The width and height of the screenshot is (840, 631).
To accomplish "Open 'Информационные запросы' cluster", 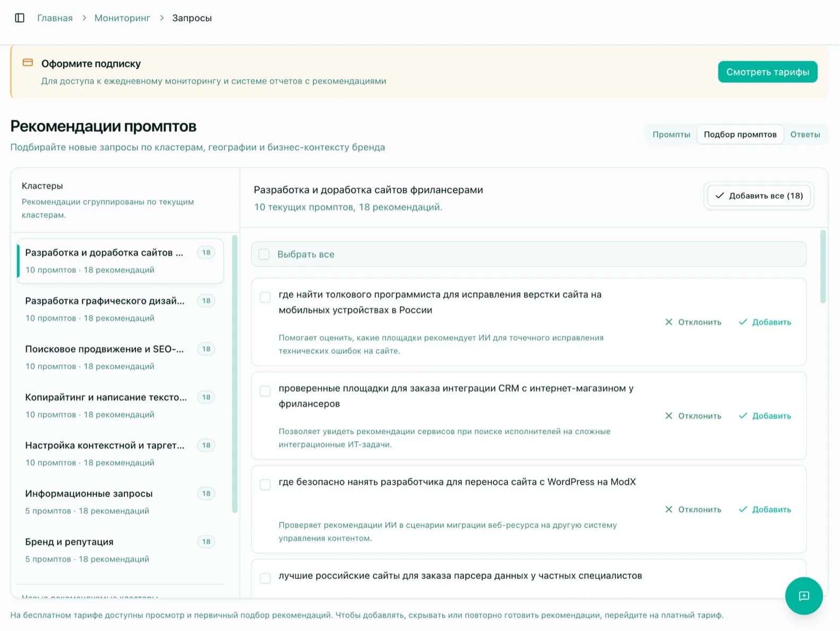I will coord(120,502).
